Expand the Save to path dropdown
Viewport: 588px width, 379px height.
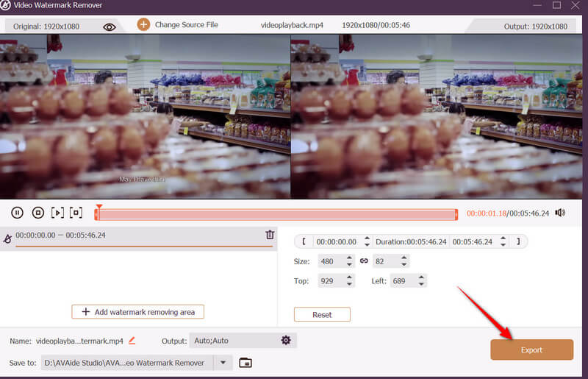223,363
